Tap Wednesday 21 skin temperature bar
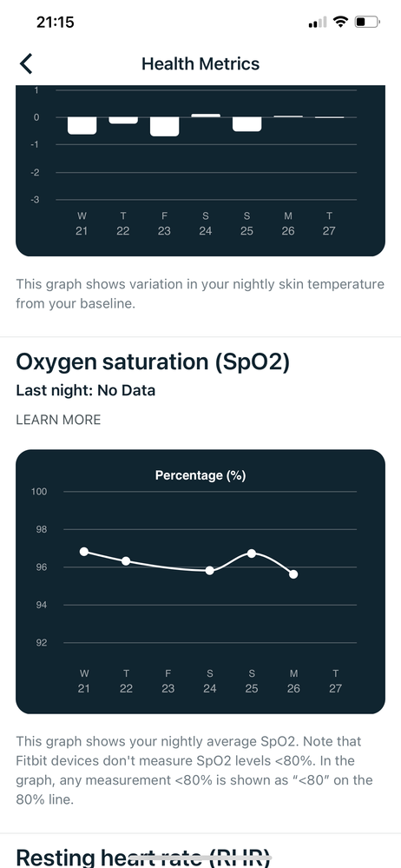The height and width of the screenshot is (868, 401). pyautogui.click(x=82, y=125)
